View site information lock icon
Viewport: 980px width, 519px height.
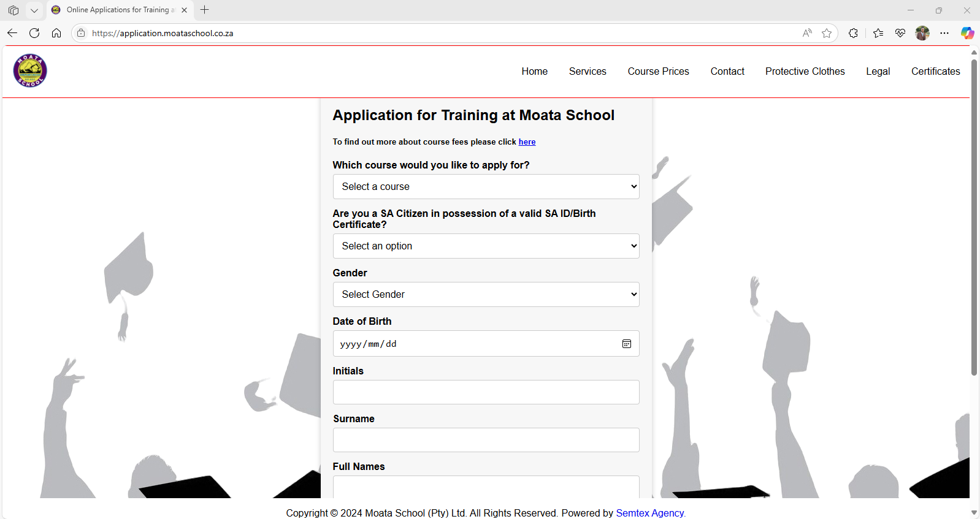[81, 33]
